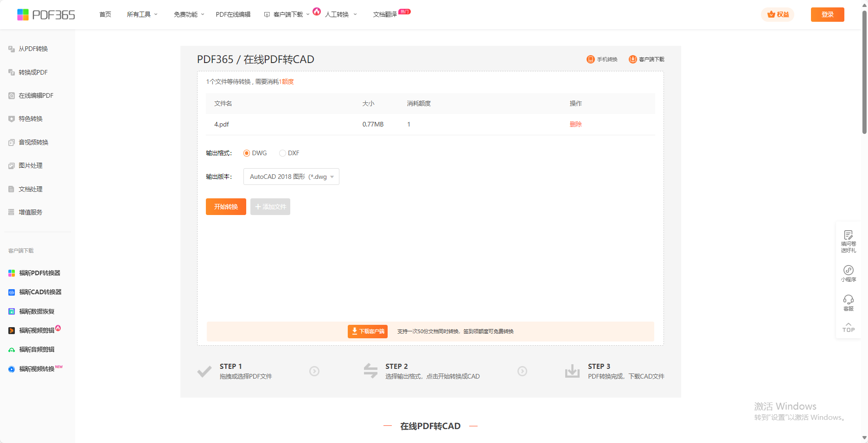Image resolution: width=868 pixels, height=443 pixels.
Task: Click 福昕数据恢复 product icon
Action: (x=12, y=311)
